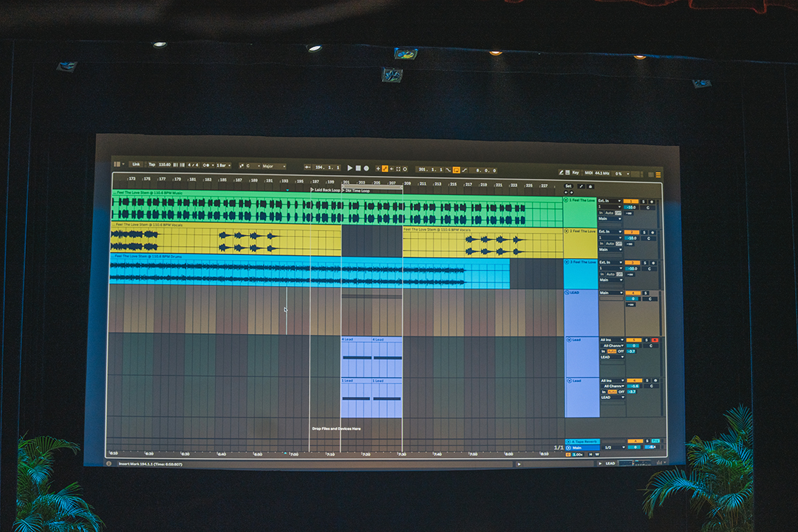
Task: Click the Stop button in transport
Action: pyautogui.click(x=358, y=168)
